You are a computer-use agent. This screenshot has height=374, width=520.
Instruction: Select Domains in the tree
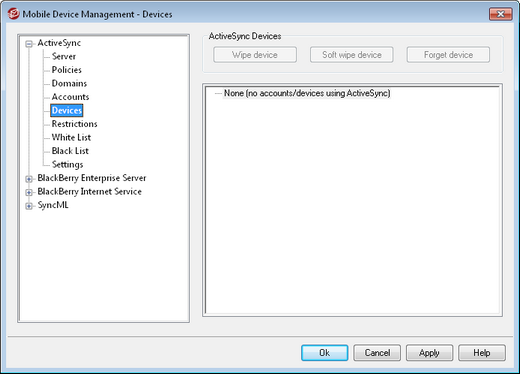coord(69,83)
